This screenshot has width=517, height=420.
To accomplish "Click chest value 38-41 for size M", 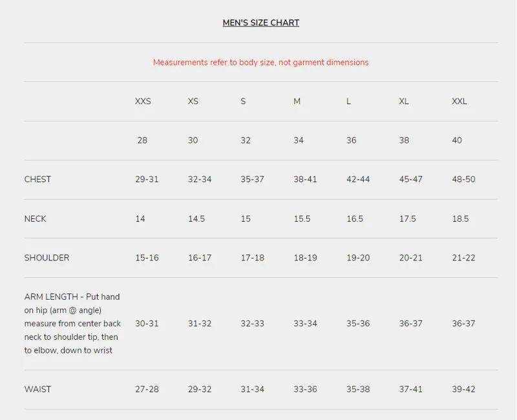I will pos(305,180).
